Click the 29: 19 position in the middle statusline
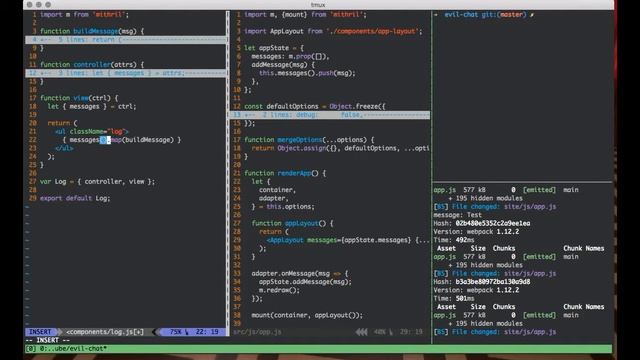The height and width of the screenshot is (360, 640). click(411, 332)
